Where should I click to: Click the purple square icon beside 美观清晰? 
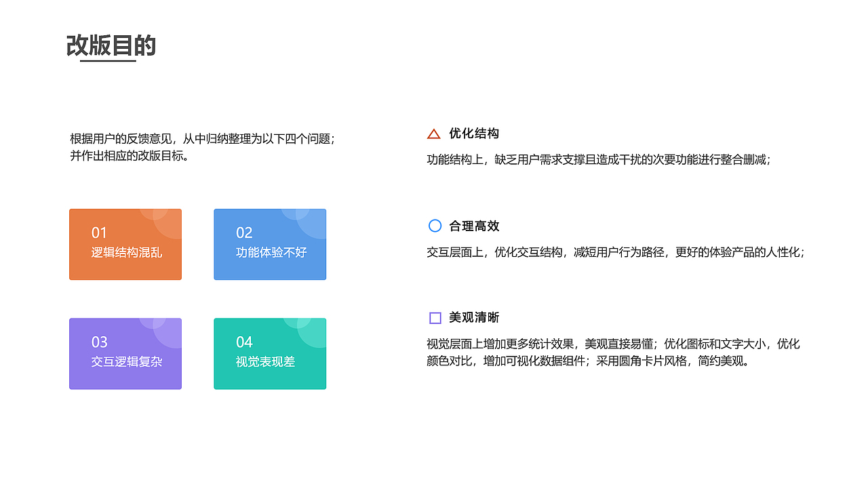pos(435,318)
